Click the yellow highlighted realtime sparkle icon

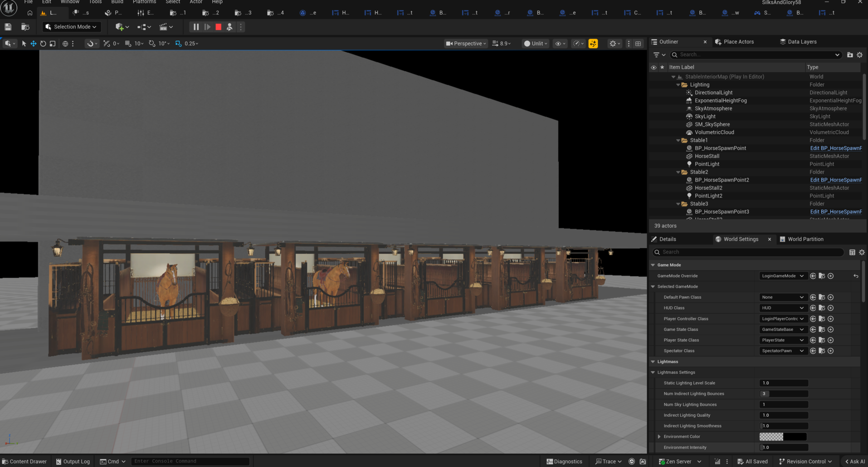pos(593,44)
